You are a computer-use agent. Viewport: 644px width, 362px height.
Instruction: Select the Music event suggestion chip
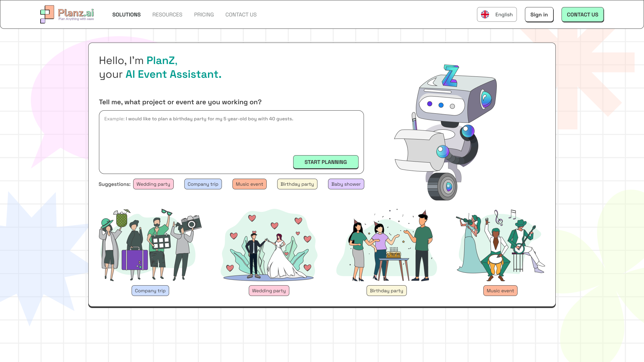(x=249, y=184)
